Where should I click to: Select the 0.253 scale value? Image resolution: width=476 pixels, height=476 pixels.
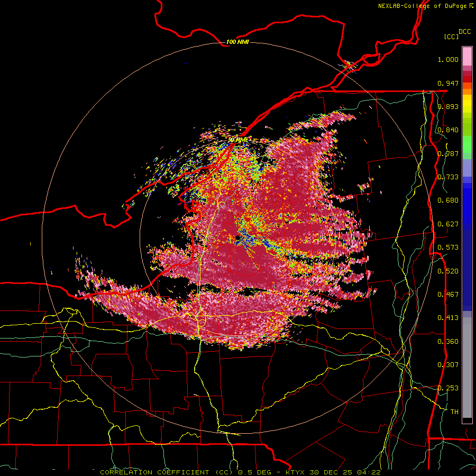448,388
